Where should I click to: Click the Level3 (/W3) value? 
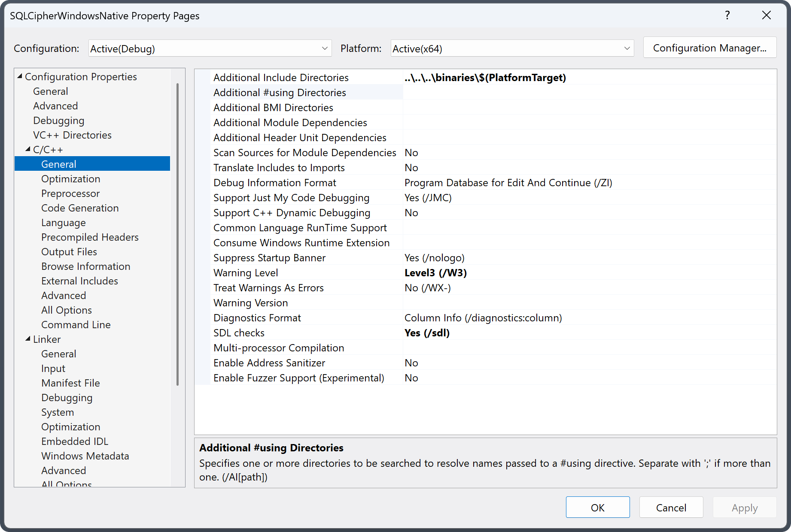pos(435,273)
